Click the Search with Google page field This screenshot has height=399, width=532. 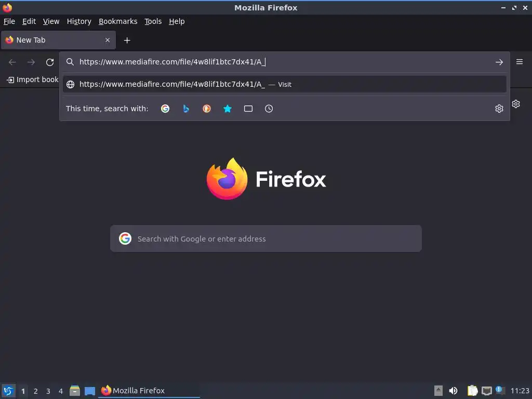266,238
